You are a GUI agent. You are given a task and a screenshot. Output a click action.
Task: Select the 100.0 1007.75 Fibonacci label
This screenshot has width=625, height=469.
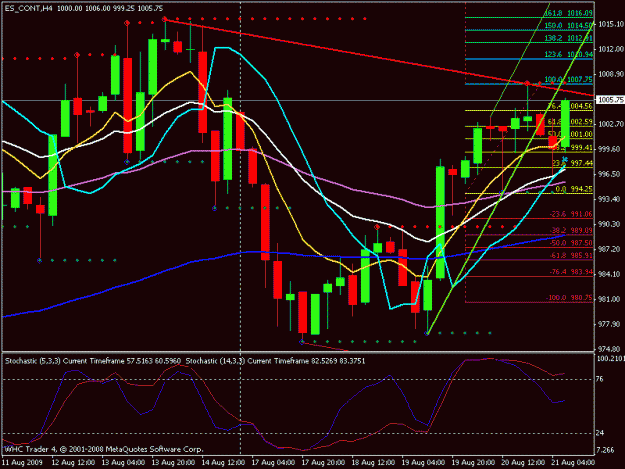[568, 80]
